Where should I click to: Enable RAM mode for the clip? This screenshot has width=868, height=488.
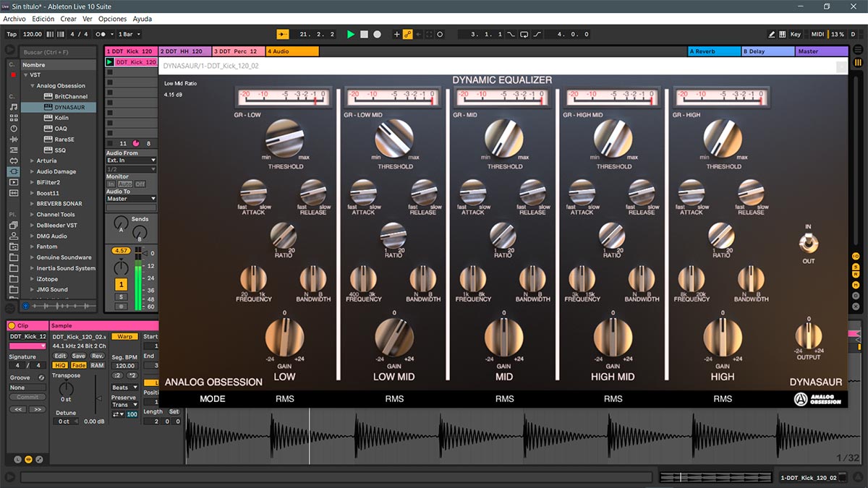(x=96, y=365)
